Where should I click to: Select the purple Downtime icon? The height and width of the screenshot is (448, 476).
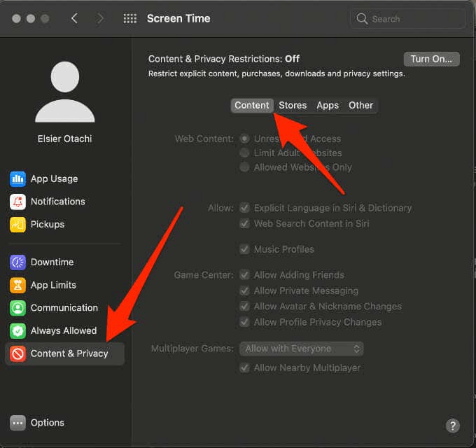[x=17, y=262]
